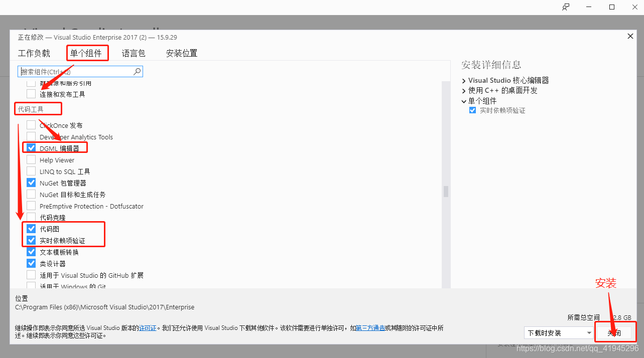Screen dimensions: 644x358
Task: Open the 安装位置 tab
Action: click(182, 53)
